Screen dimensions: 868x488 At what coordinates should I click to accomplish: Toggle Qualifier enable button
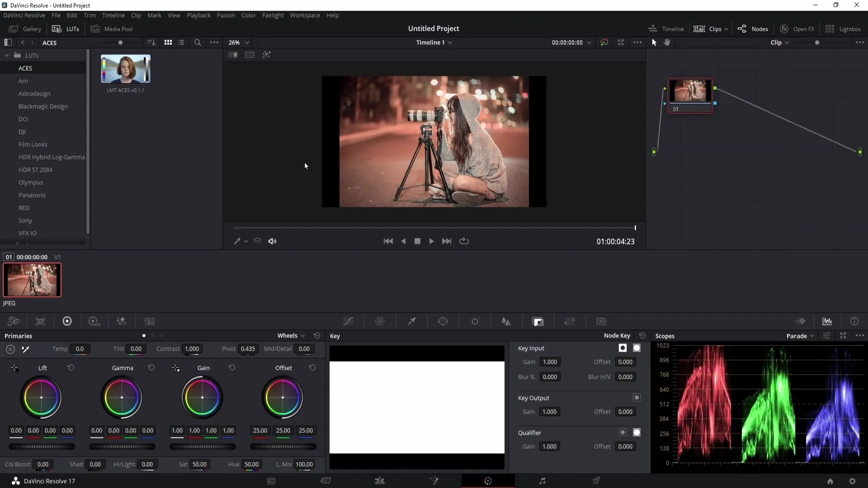[623, 432]
